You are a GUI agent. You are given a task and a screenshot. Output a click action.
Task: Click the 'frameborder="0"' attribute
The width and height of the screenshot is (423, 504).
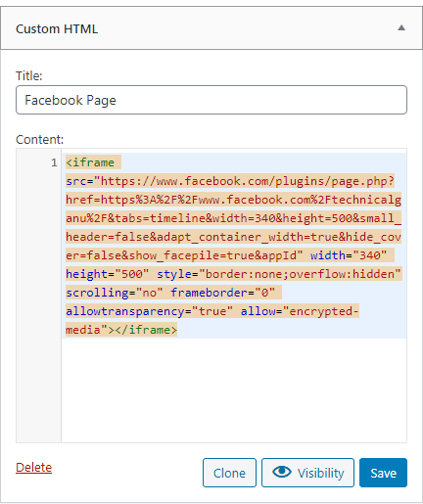pos(223,293)
